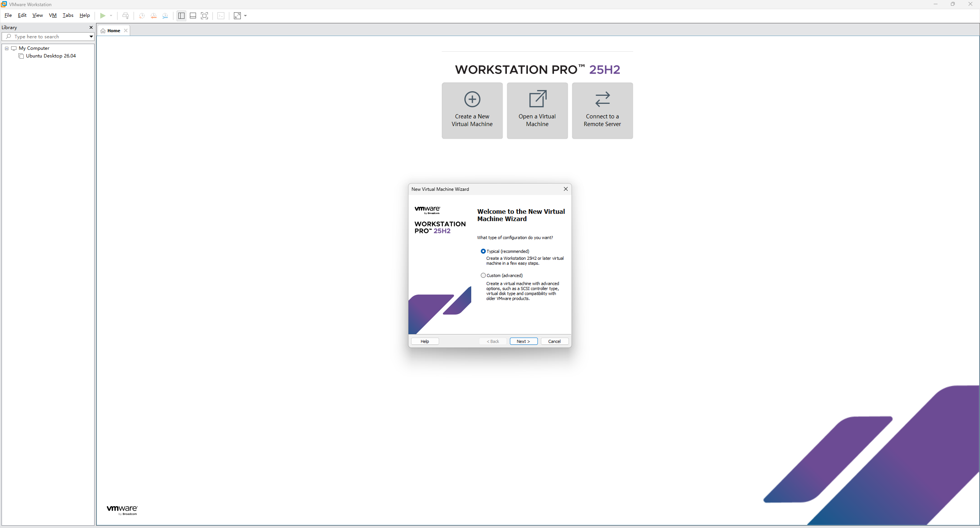Restore down the VMware Workstation window
This screenshot has height=528, width=980.
[953, 4]
